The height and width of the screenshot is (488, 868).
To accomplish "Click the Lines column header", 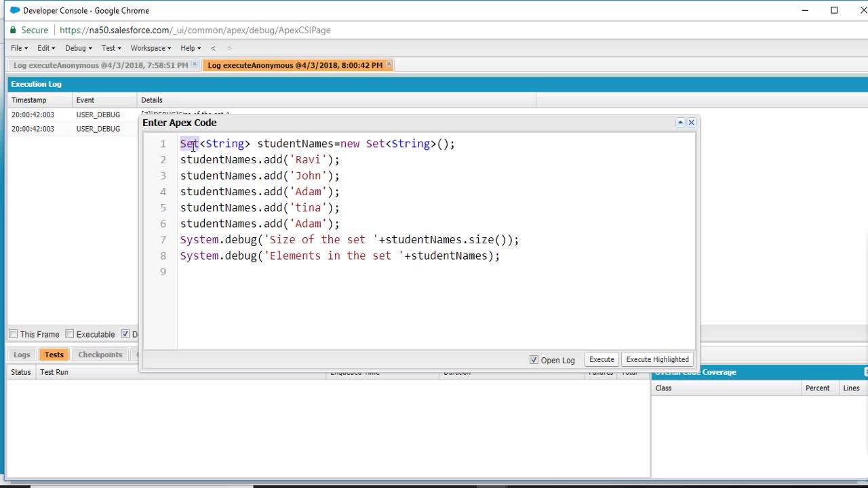I will click(x=852, y=388).
